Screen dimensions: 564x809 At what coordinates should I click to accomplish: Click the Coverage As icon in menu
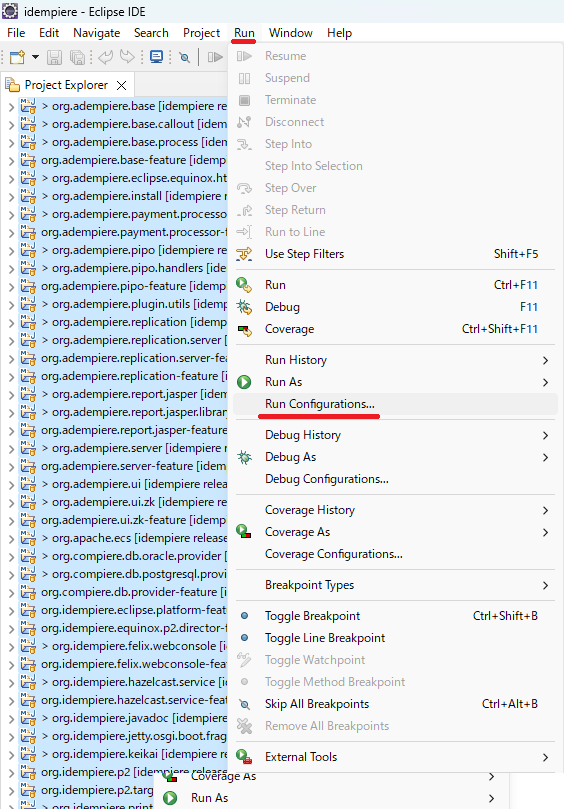coord(244,531)
